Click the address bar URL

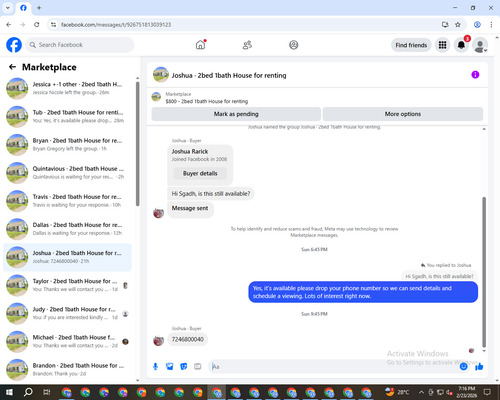116,25
